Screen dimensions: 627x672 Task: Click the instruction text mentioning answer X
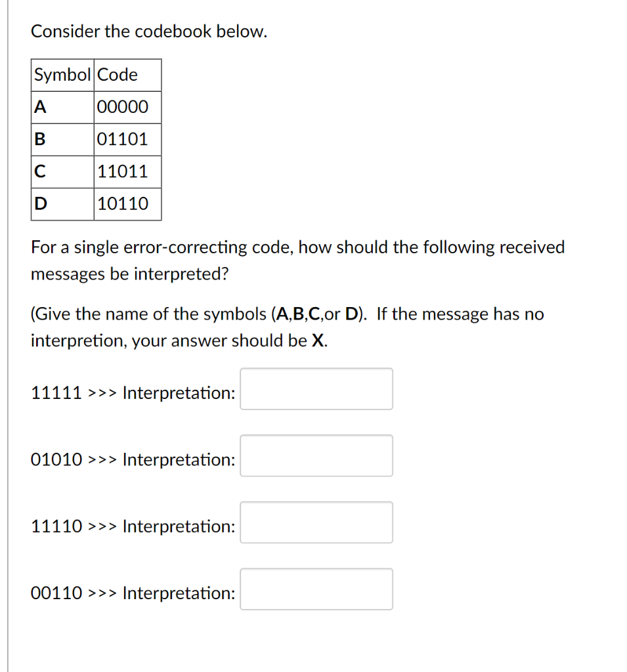point(287,327)
